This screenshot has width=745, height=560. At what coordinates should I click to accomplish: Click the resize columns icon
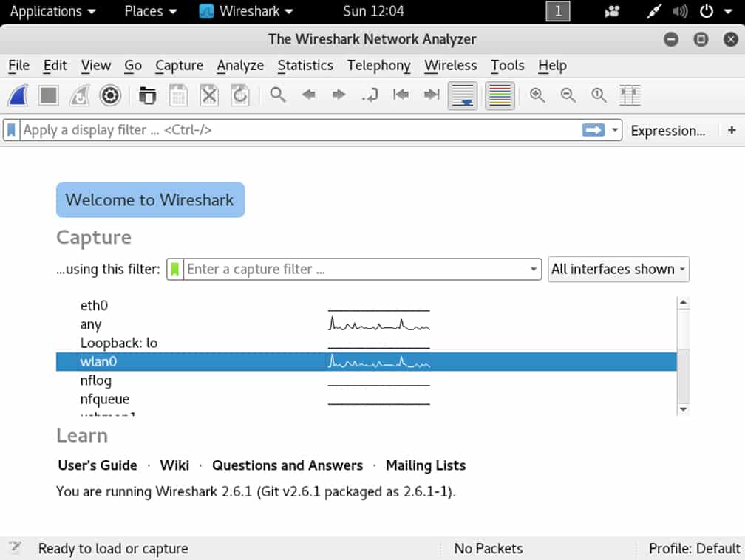coord(630,95)
